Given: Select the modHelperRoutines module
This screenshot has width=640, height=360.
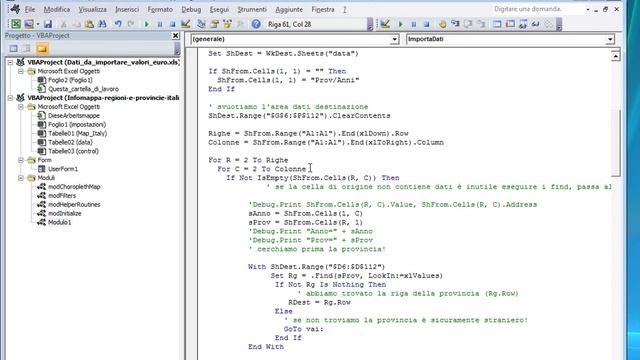Looking at the screenshot, I should 74,205.
